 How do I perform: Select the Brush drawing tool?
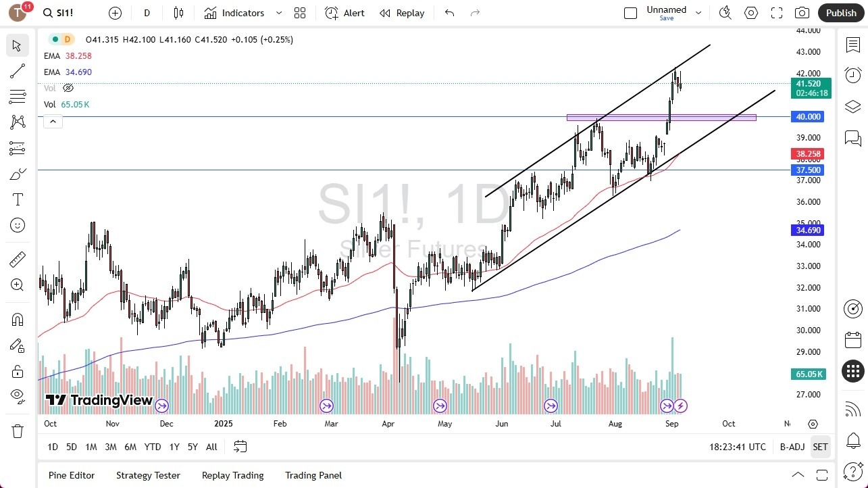[x=17, y=174]
